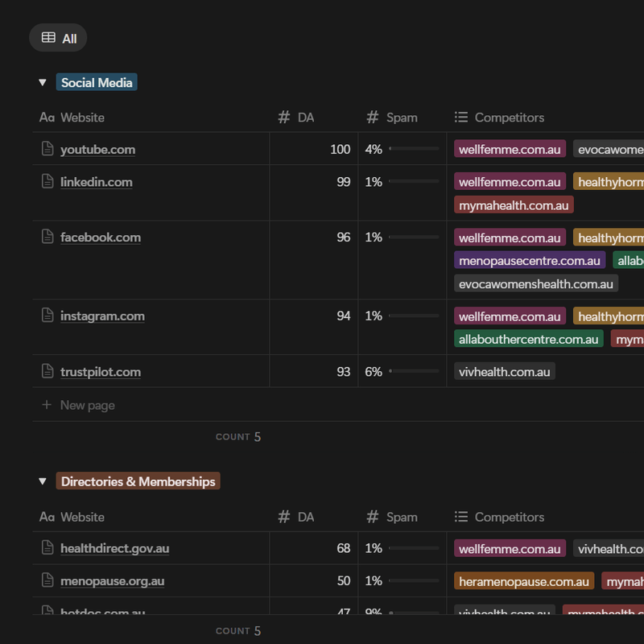Click the hash icon of Social Media Spam column
This screenshot has height=644, width=644.
point(373,118)
